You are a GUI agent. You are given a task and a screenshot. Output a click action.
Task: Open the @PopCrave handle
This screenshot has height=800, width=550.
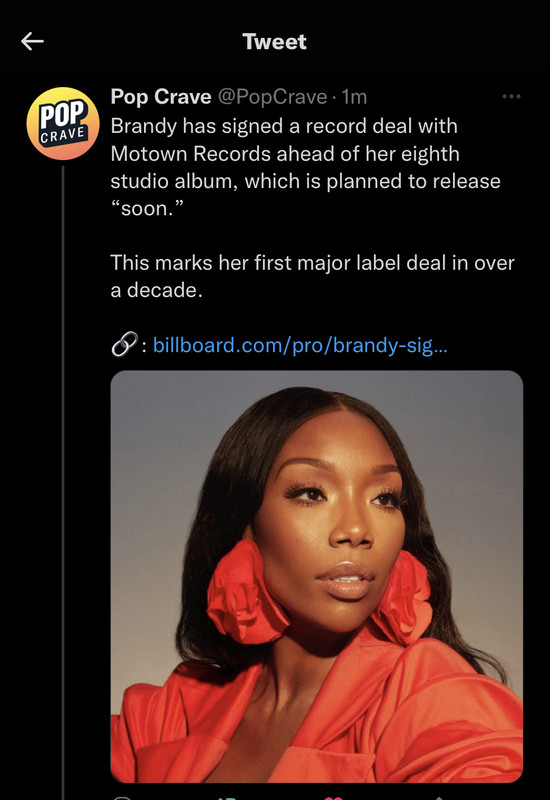pyautogui.click(x=272, y=96)
